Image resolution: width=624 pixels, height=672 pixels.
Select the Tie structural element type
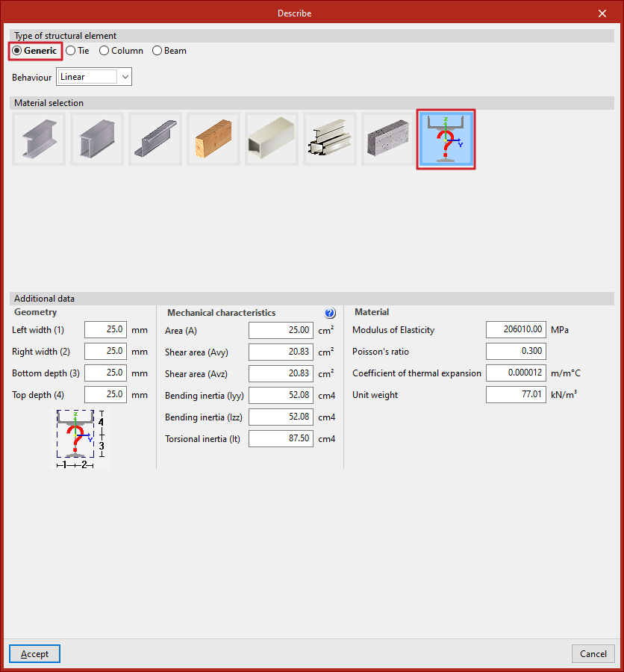point(78,51)
